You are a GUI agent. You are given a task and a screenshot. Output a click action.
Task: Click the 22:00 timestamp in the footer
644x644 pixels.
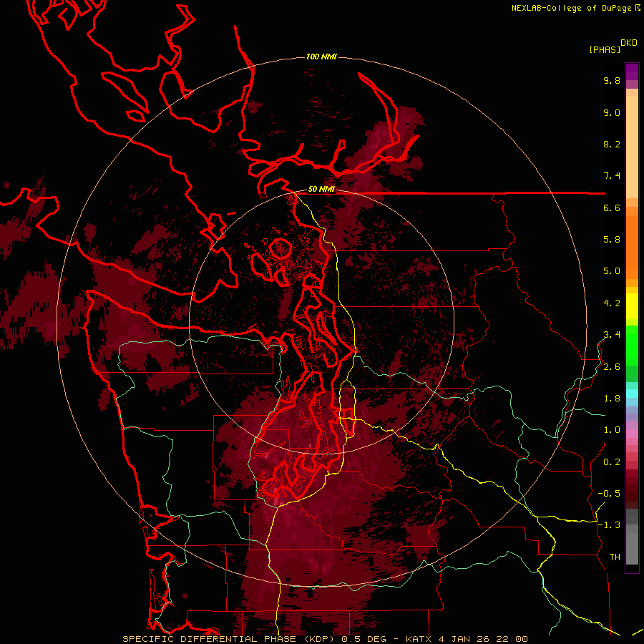click(512, 639)
